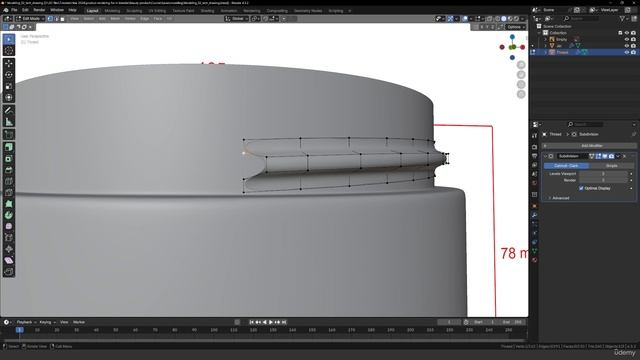Collapse the Subdivision modifier panel

tap(545, 156)
